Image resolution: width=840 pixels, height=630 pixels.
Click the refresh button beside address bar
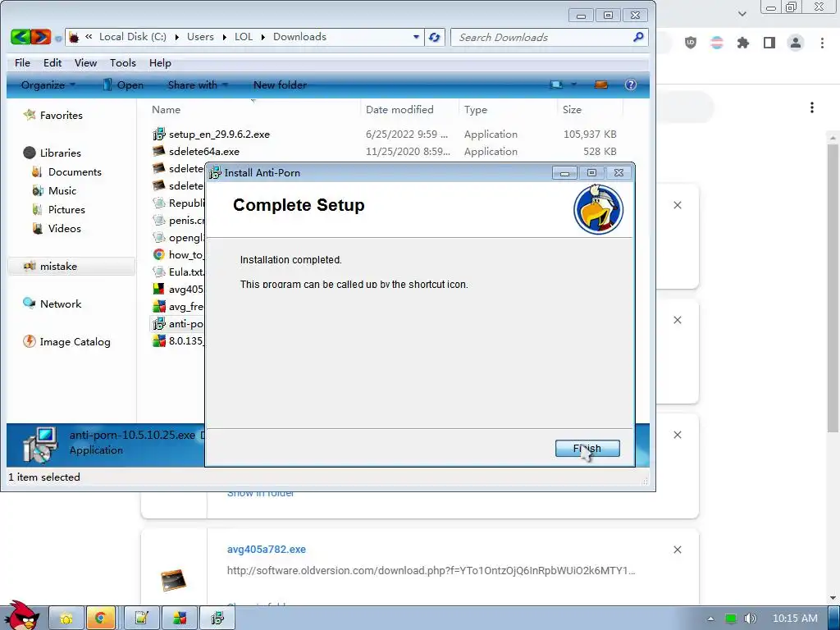(x=435, y=37)
